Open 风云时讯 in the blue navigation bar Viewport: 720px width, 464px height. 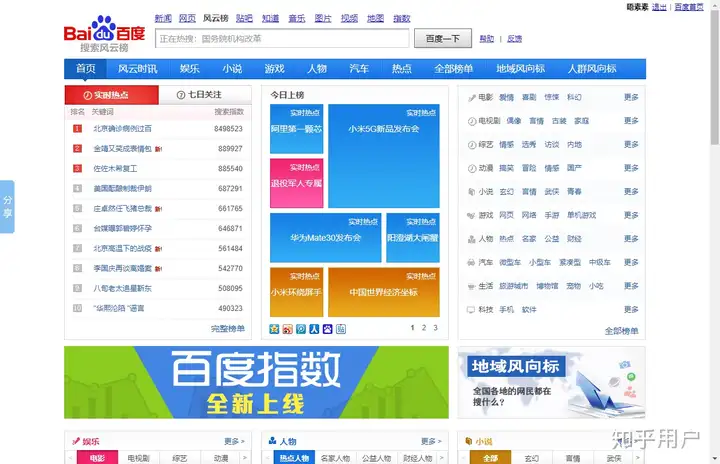138,69
